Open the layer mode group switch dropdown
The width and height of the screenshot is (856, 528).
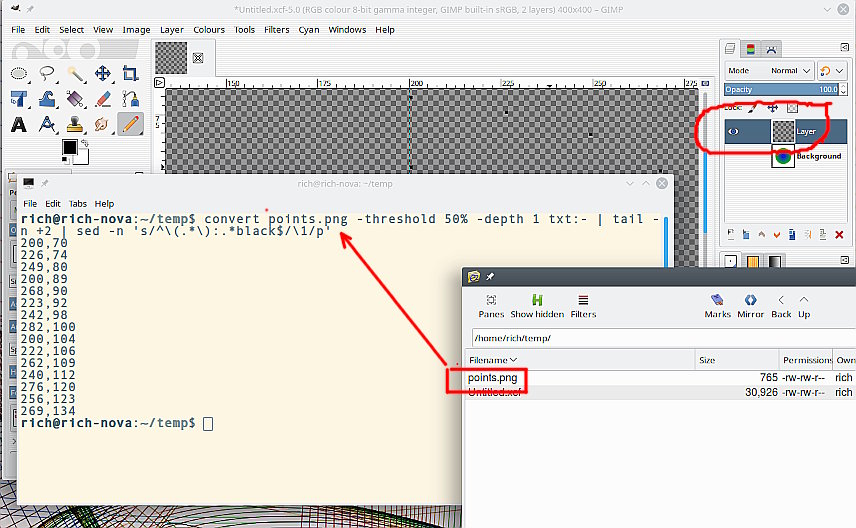pyautogui.click(x=832, y=71)
